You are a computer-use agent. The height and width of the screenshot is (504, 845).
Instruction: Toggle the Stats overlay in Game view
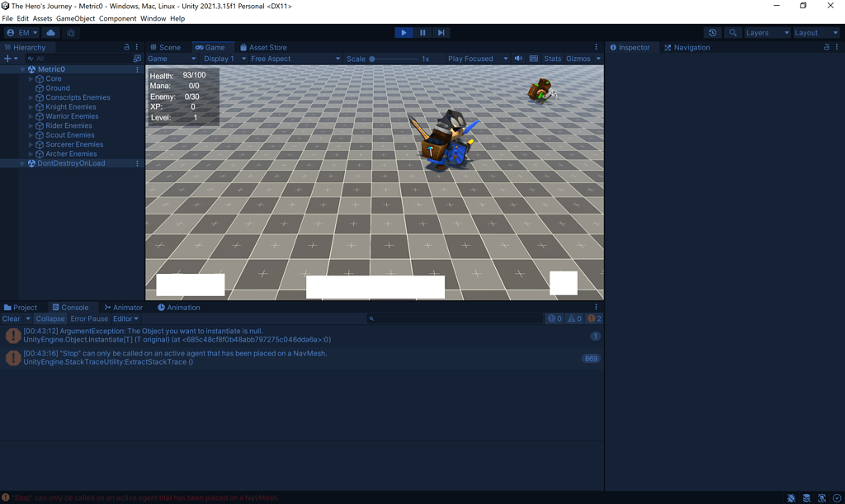pyautogui.click(x=552, y=59)
